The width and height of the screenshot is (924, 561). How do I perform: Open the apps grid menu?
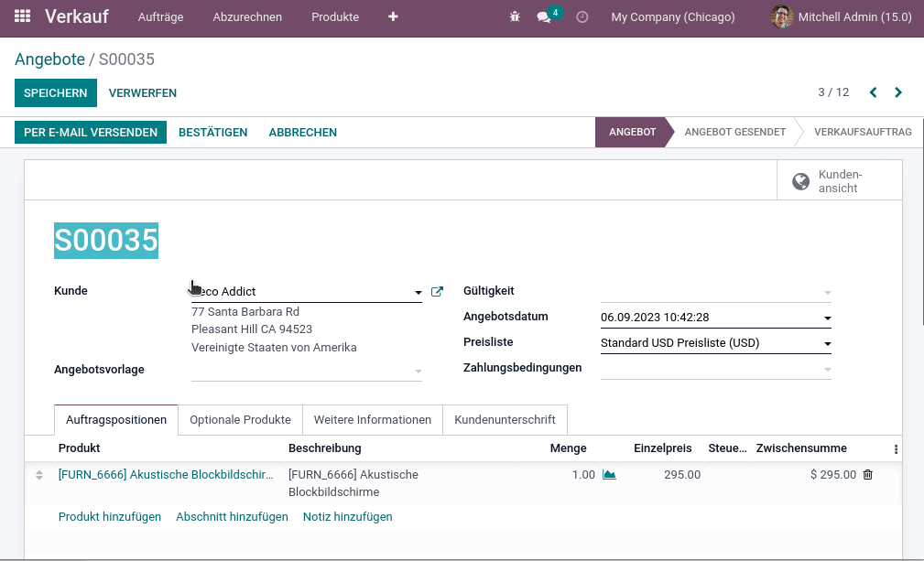[x=22, y=16]
